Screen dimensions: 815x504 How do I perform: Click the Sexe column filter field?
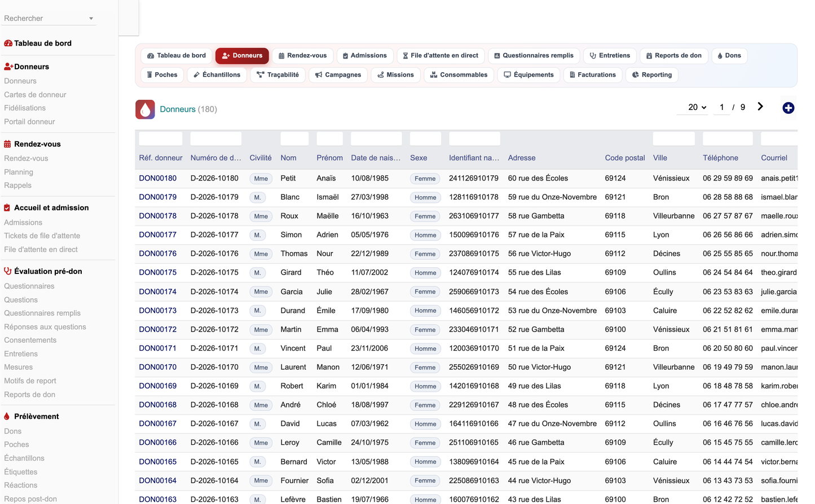(x=425, y=139)
